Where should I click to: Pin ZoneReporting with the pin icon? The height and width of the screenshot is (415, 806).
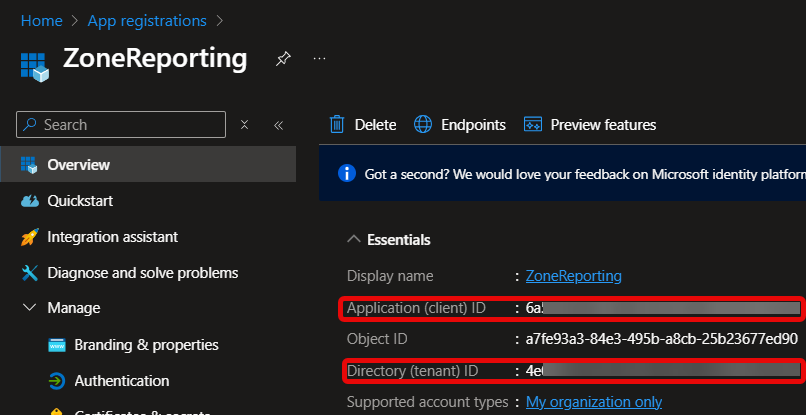coord(283,59)
